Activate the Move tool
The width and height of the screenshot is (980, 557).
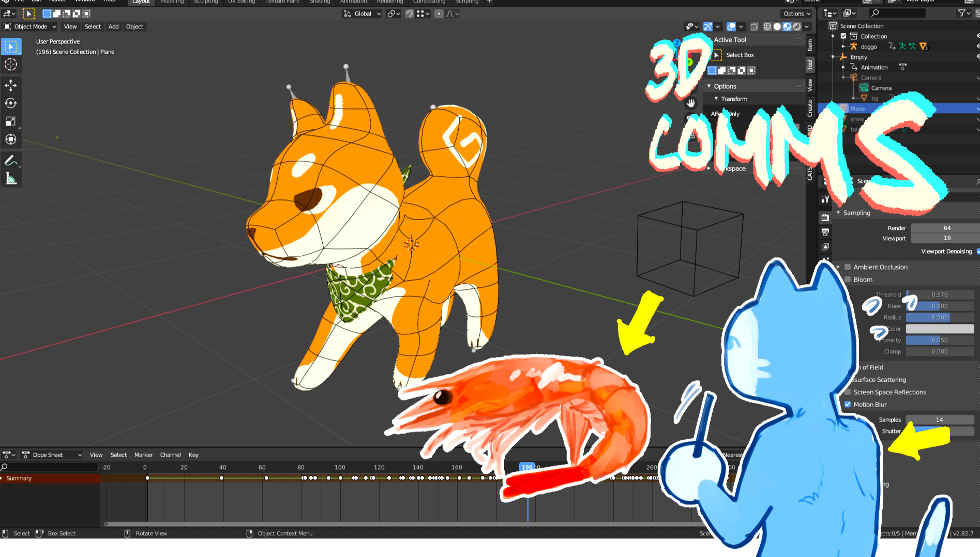coord(11,85)
